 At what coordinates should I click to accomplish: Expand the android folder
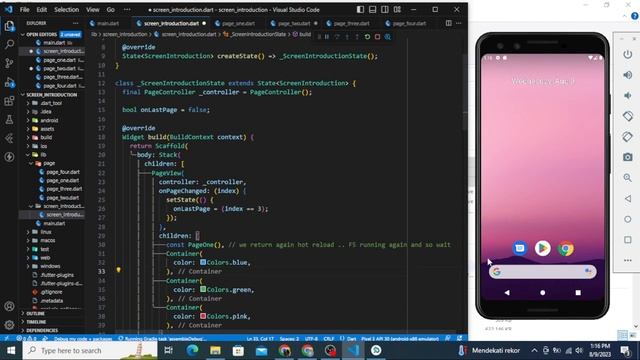(49, 120)
